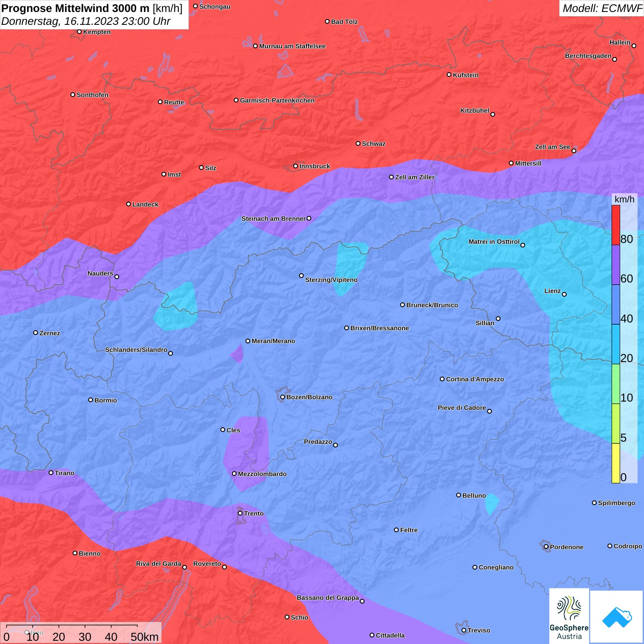Click the Trento city marker
The image size is (644, 644).
[240, 513]
